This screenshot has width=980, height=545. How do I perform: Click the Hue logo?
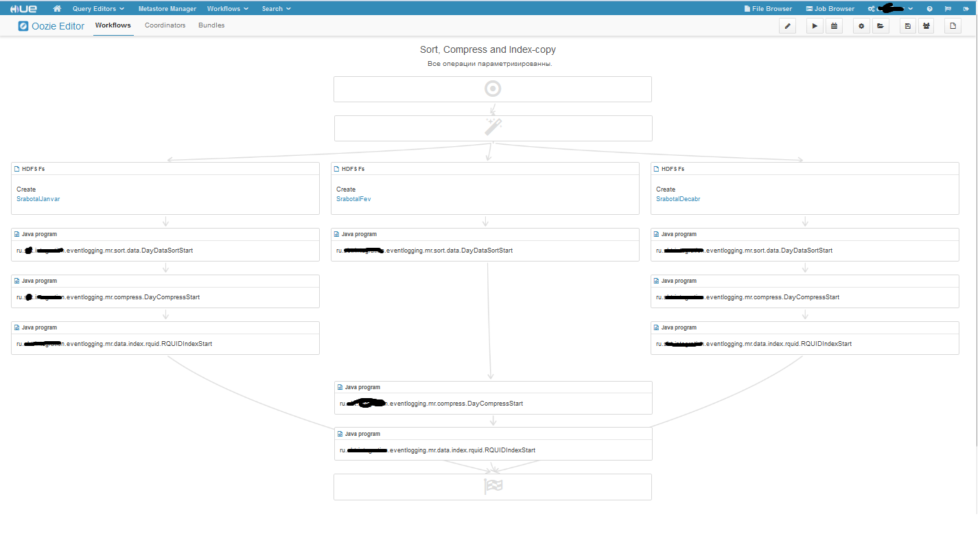(x=23, y=8)
